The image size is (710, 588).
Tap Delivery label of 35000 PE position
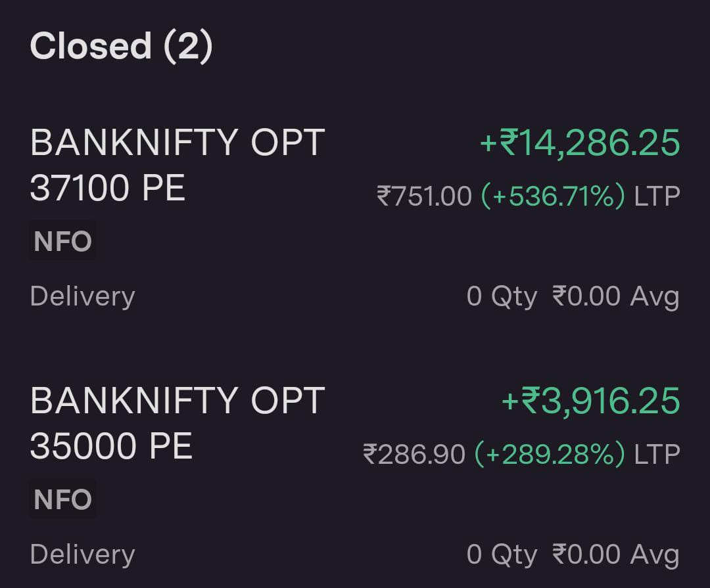(82, 554)
